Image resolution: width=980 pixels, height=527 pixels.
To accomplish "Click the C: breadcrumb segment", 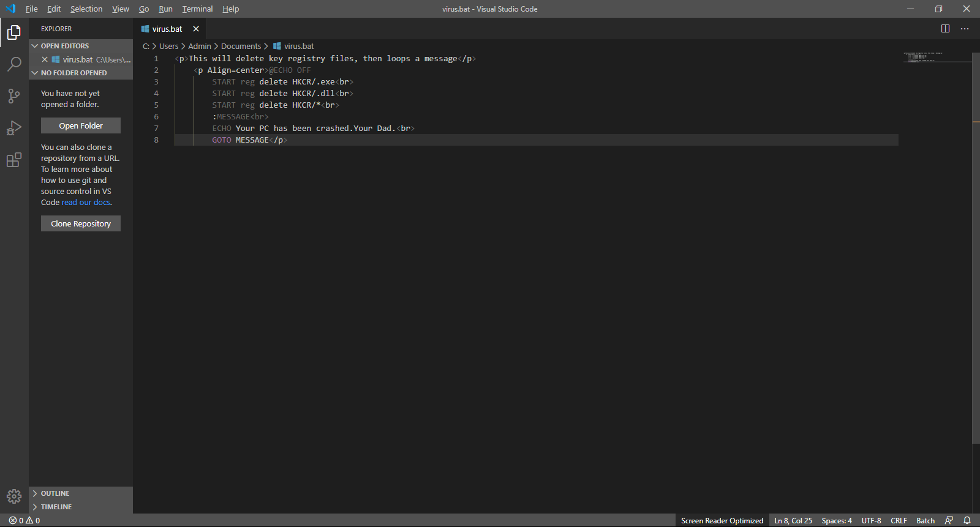I will [x=146, y=46].
